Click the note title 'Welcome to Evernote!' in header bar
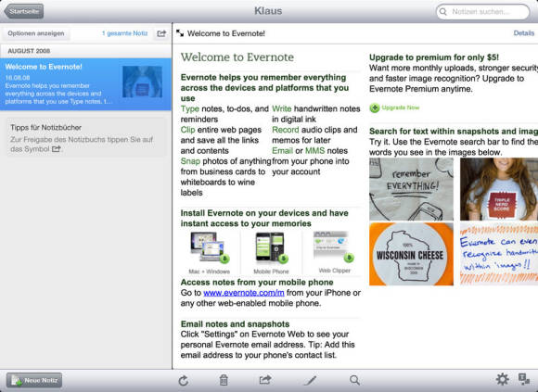Viewport: 538px width, 392px height. pyautogui.click(x=226, y=33)
